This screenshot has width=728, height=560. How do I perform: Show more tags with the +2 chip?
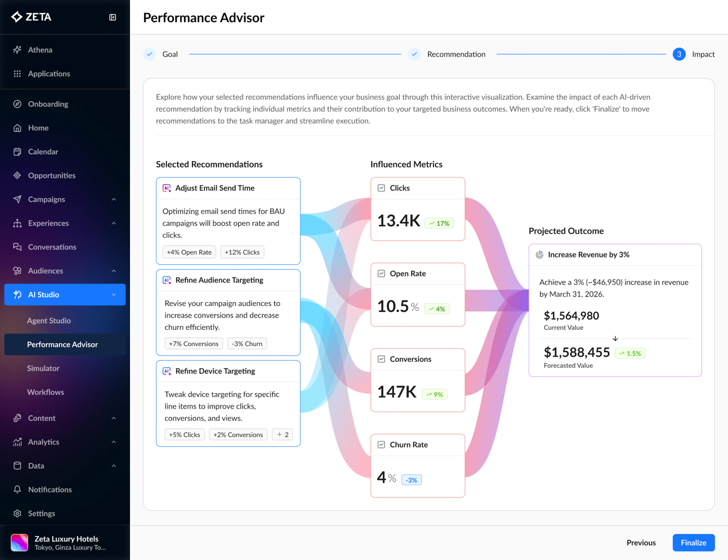pyautogui.click(x=282, y=435)
